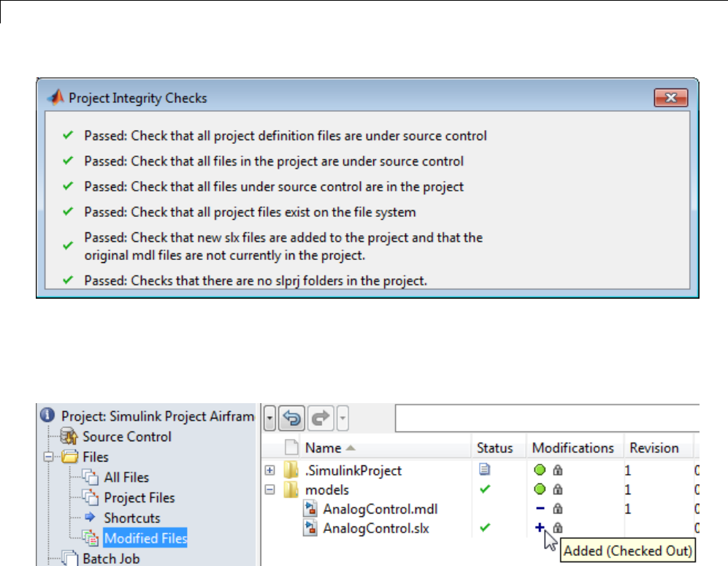Click the Added (Checked Out) tooltip
Viewport: 728px width, 566px height.
coord(628,551)
